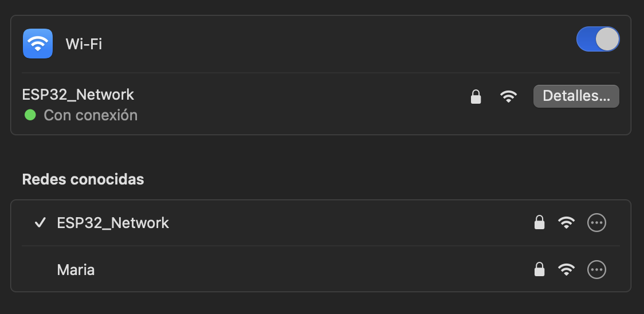Click the lock icon beside the Detalles button
This screenshot has width=644, height=314.
pyautogui.click(x=476, y=97)
